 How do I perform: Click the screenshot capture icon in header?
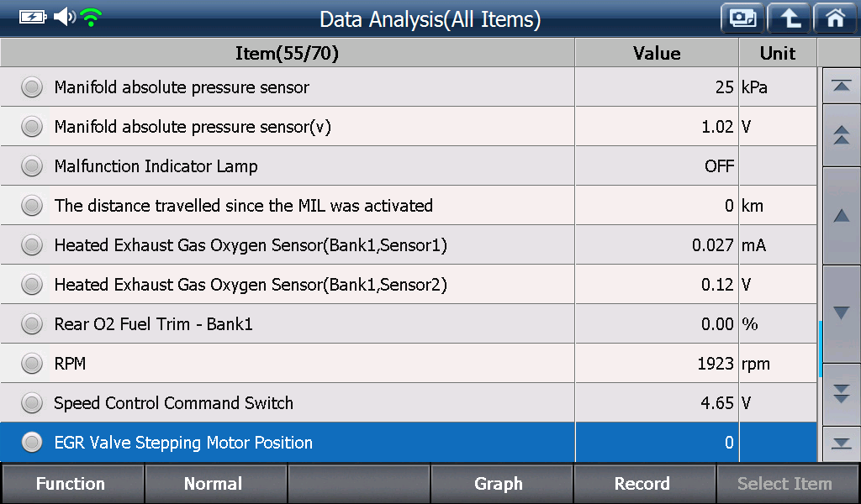tap(742, 18)
